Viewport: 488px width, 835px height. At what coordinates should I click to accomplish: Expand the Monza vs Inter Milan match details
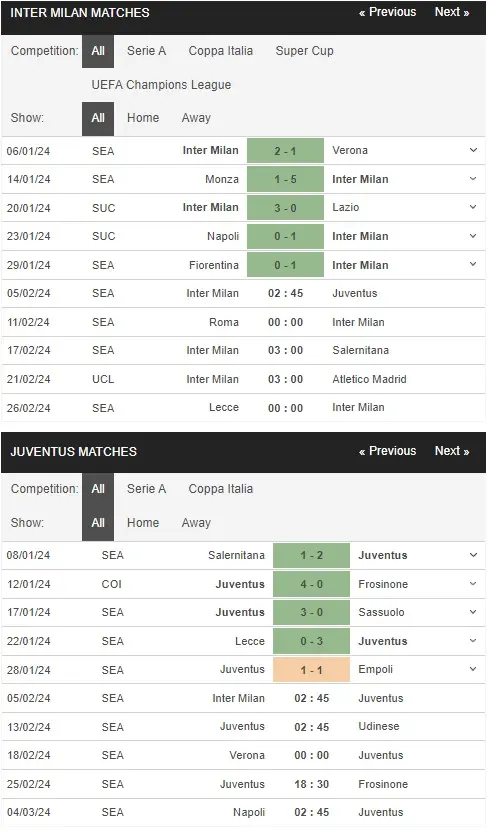click(473, 179)
